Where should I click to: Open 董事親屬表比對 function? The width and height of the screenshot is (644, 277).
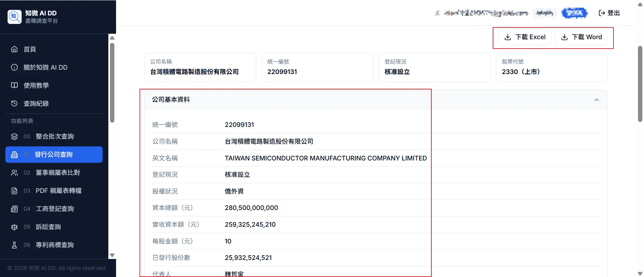coord(54,172)
